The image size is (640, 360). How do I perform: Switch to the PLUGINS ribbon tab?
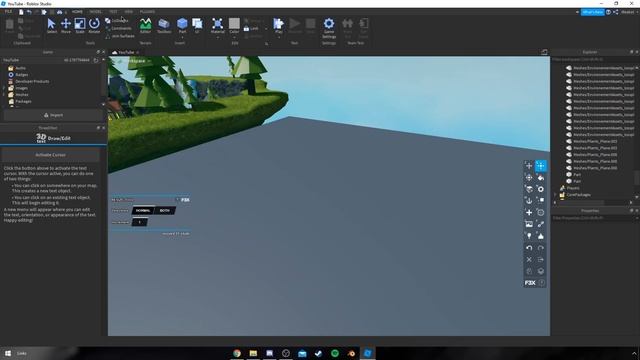pos(147,12)
